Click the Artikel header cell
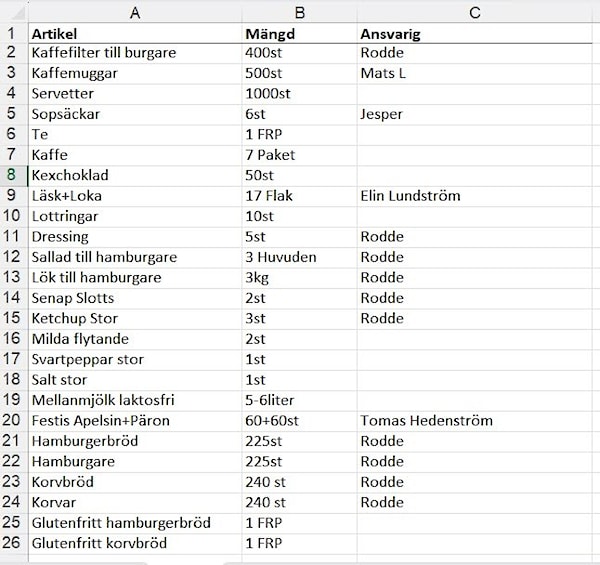This screenshot has height=565, width=600. tap(135, 34)
